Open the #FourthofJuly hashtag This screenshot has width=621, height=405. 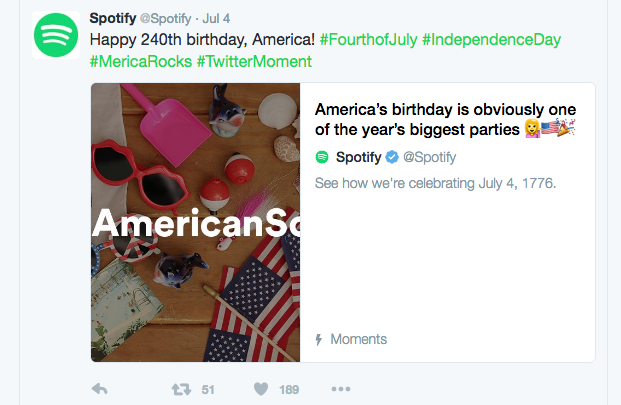[x=368, y=40]
